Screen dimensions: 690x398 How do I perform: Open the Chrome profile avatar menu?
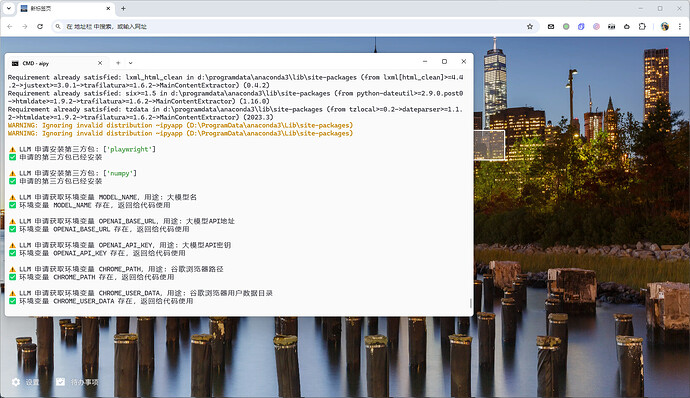pos(664,26)
